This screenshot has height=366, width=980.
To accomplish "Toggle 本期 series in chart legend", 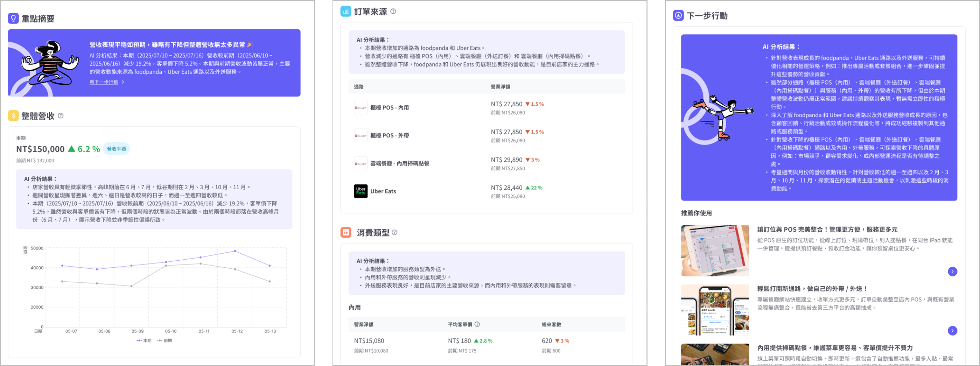I will tap(144, 340).
